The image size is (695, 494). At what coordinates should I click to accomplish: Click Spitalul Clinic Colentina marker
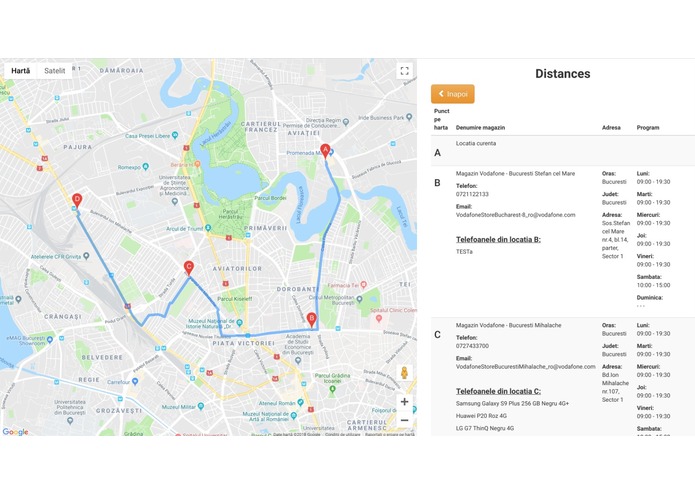(379, 318)
